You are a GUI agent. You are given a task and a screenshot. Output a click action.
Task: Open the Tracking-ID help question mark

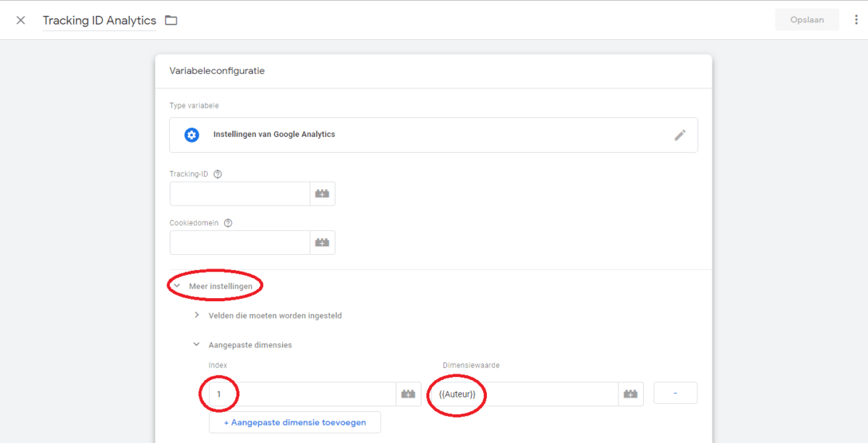[218, 174]
